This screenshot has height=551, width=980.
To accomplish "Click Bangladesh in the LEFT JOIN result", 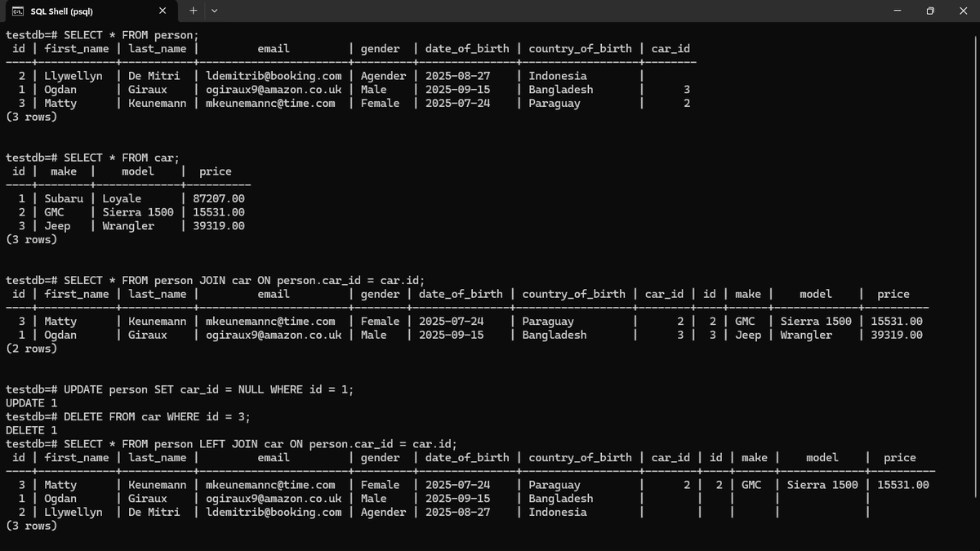I will (x=561, y=499).
